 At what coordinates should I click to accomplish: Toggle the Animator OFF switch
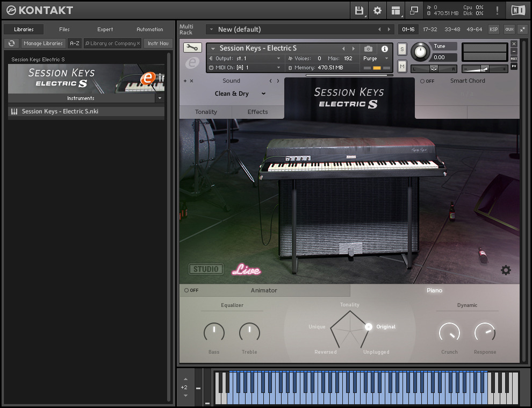click(x=191, y=290)
